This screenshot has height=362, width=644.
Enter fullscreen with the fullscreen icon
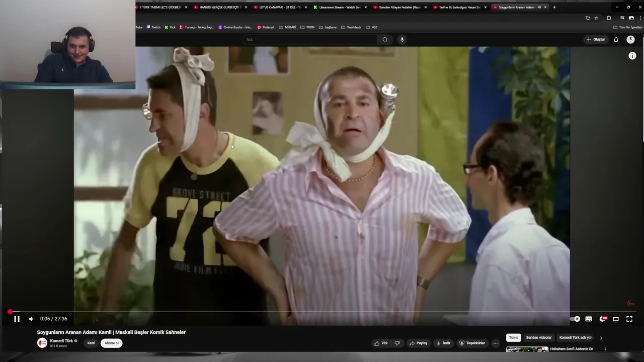(x=629, y=319)
